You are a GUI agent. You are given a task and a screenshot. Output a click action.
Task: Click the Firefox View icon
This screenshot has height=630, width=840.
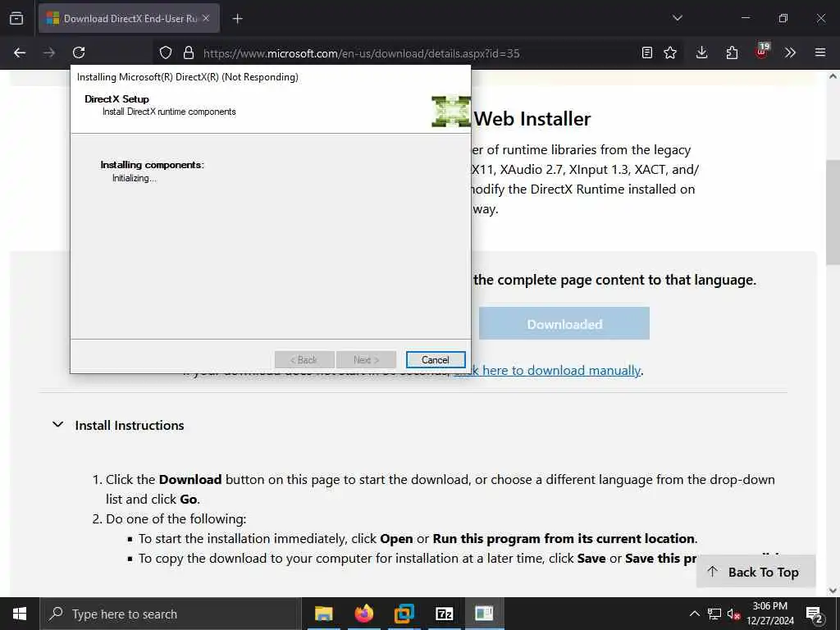click(16, 18)
